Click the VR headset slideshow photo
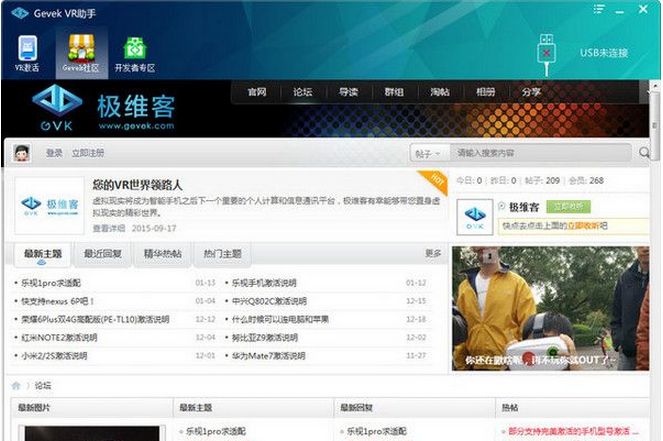Image resolution: width=663 pixels, height=441 pixels. point(551,309)
